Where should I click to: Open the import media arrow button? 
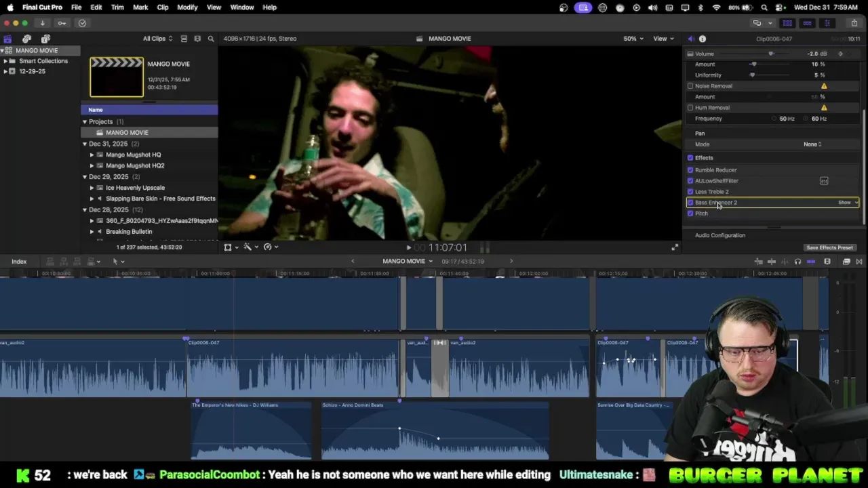pos(42,23)
